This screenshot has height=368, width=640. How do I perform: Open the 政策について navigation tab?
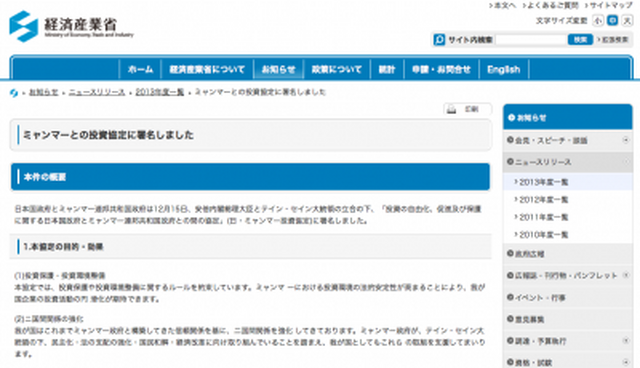click(337, 69)
